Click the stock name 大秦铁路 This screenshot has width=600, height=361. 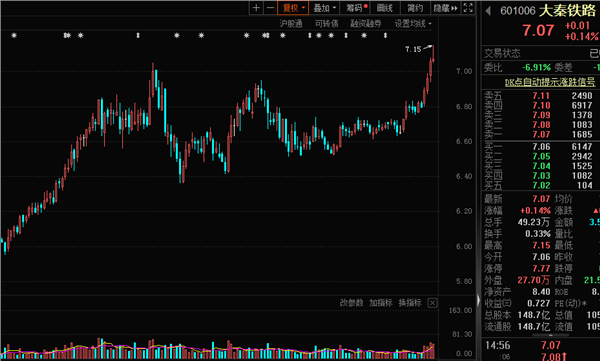pos(568,11)
